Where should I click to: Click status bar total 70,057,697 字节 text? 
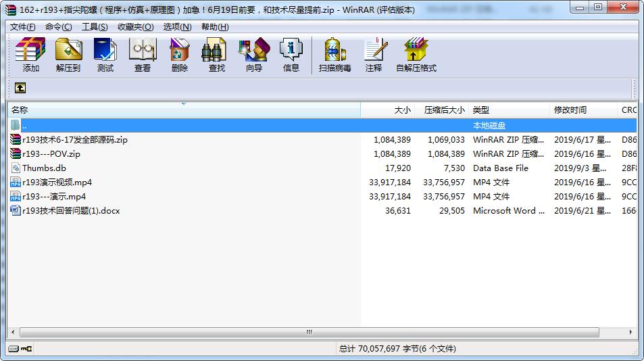pyautogui.click(x=397, y=349)
